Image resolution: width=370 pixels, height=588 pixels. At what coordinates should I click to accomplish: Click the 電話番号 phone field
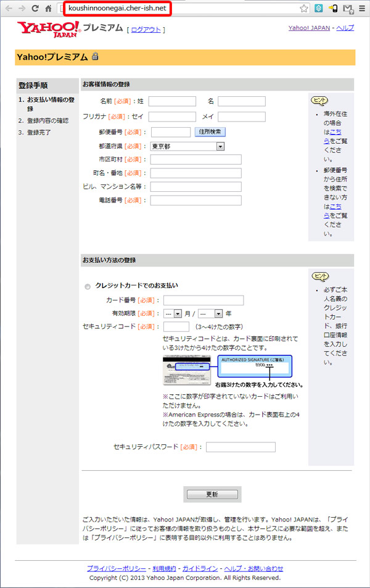tap(195, 201)
